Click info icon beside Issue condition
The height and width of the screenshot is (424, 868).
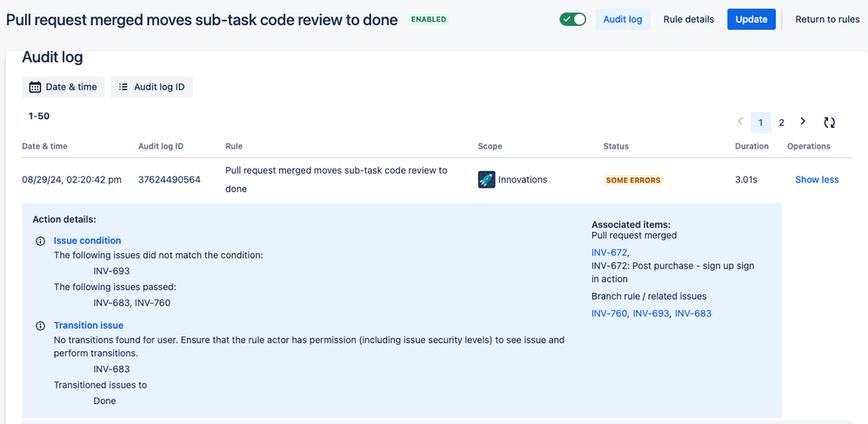(40, 241)
